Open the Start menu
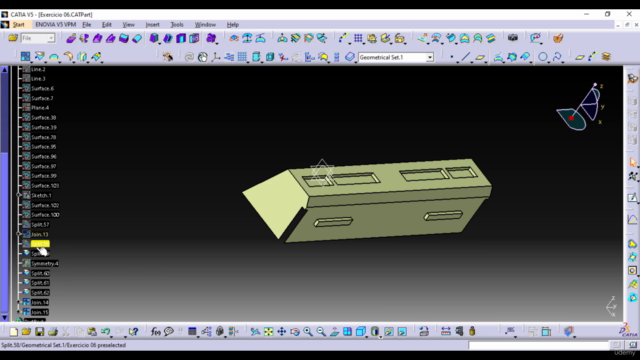 pyautogui.click(x=18, y=25)
